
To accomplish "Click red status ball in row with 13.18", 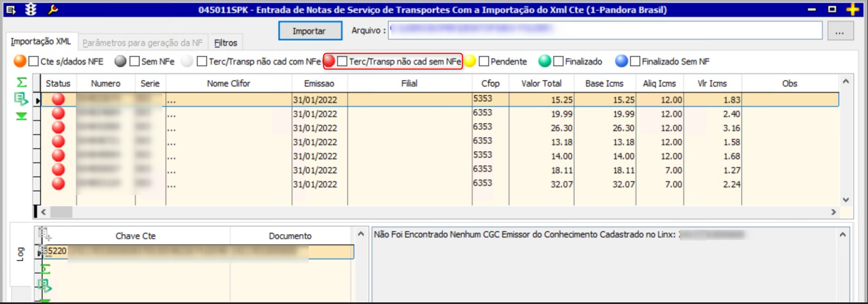I will click(58, 141).
